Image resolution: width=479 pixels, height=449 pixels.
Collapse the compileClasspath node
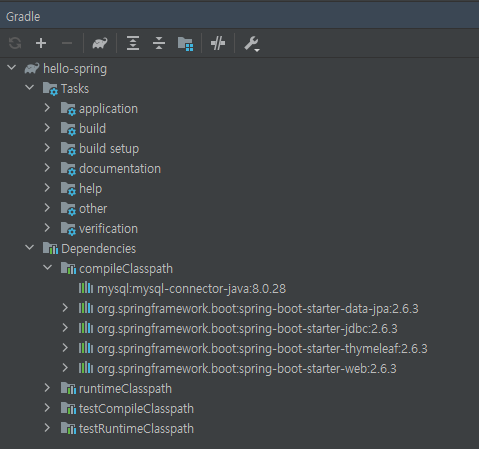click(48, 268)
